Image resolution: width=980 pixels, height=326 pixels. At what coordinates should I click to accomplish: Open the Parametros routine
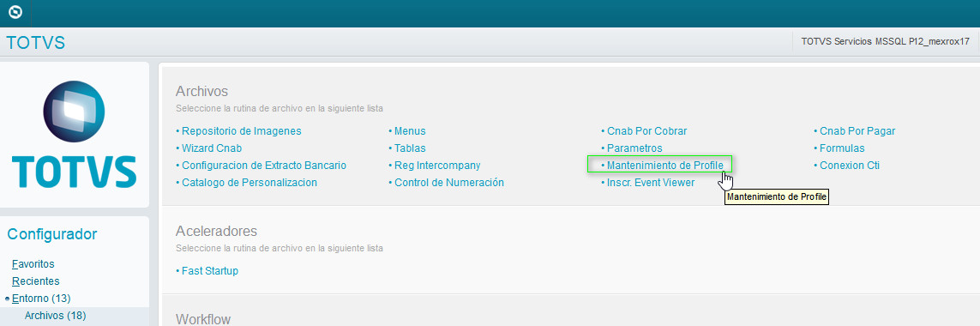631,148
